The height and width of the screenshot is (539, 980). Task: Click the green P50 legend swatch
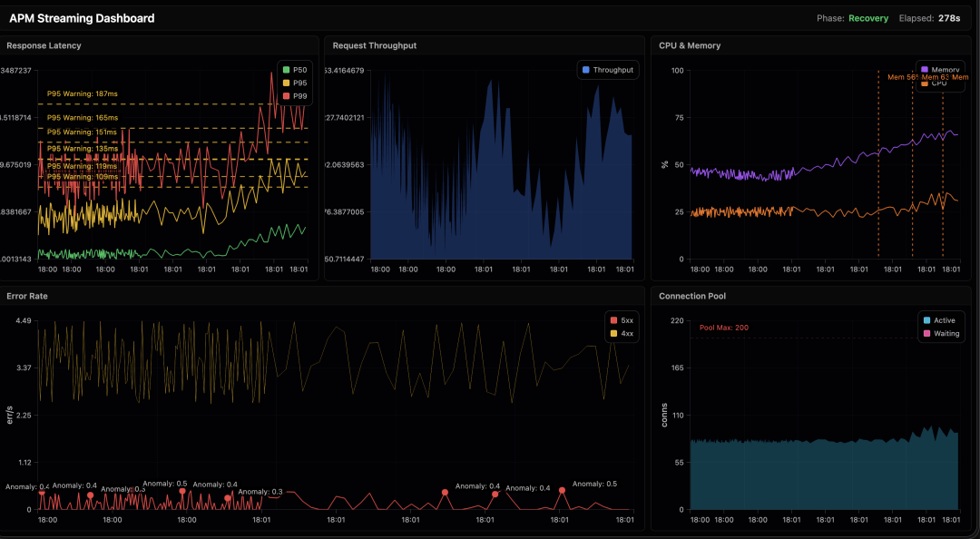tap(286, 69)
